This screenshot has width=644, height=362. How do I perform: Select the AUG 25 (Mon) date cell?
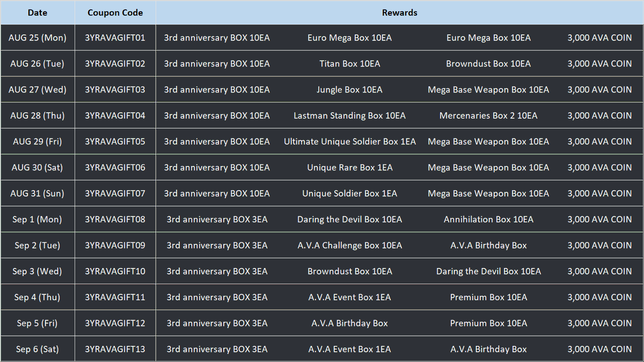click(37, 38)
